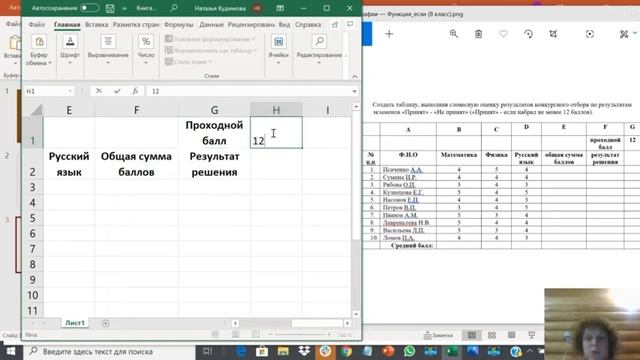Cancel the cell entry with the X icon
Screen dimensions: 640x360
[x=99, y=91]
